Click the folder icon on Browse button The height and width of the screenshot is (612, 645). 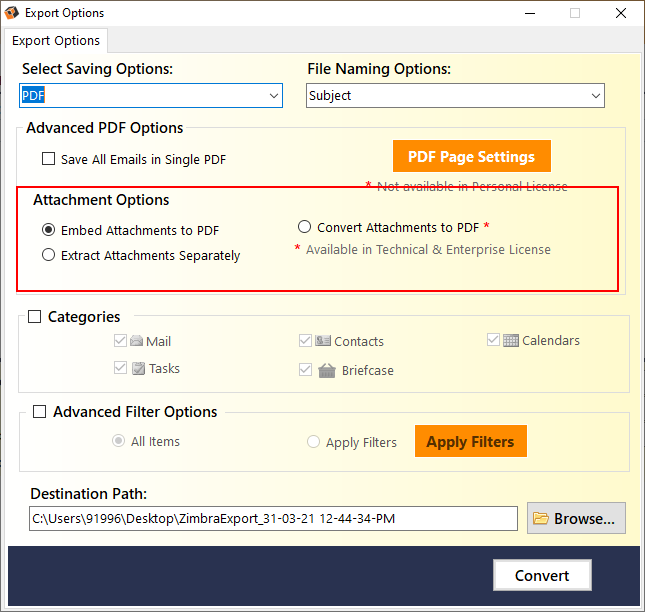point(541,518)
